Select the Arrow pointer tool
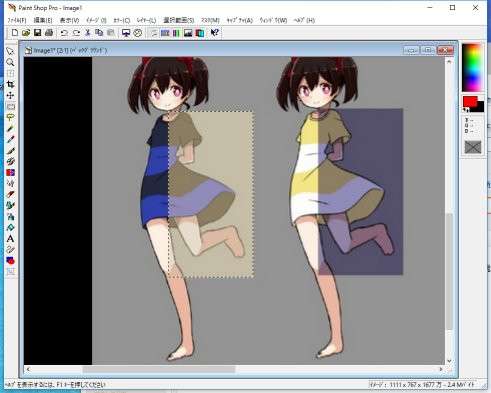Image resolution: width=491 pixels, height=393 pixels. tap(10, 51)
